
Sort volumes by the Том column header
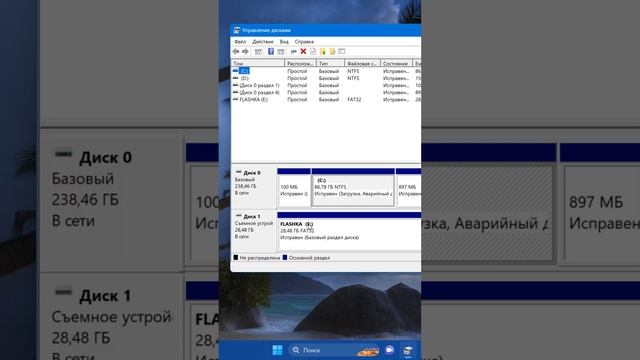point(258,64)
